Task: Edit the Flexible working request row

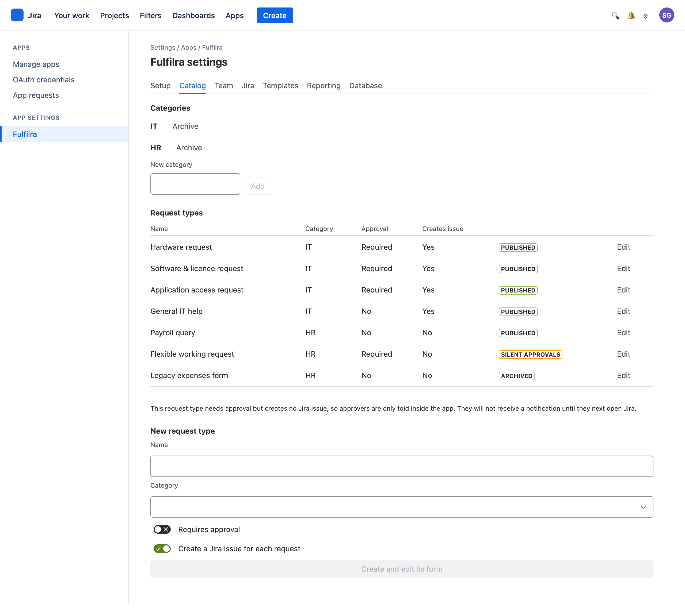Action: [x=623, y=354]
